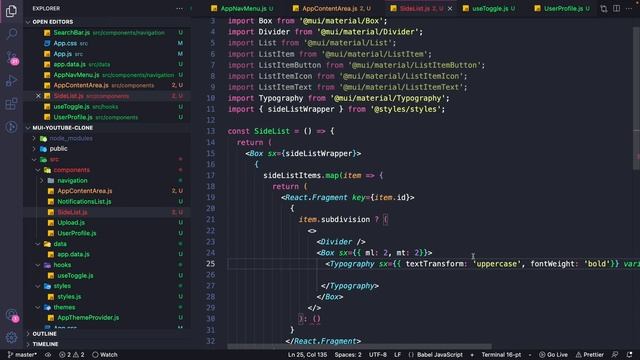Close SideList.js in Open Editors

click(38, 96)
